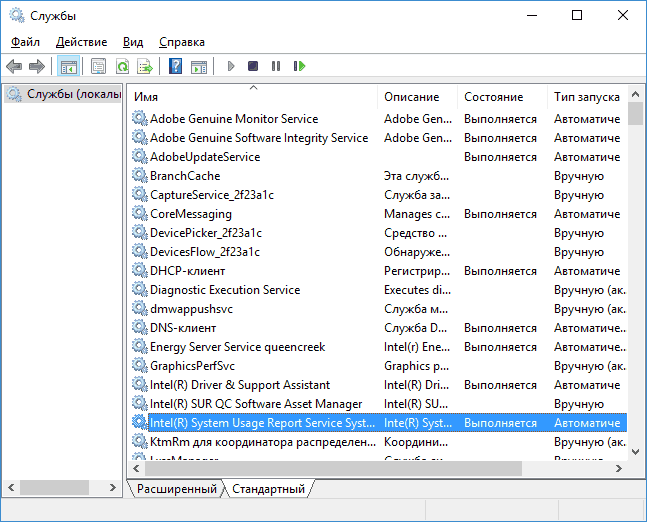Click 'Вручную' startup type of CaptureService_2f23a1c

pyautogui.click(x=579, y=194)
